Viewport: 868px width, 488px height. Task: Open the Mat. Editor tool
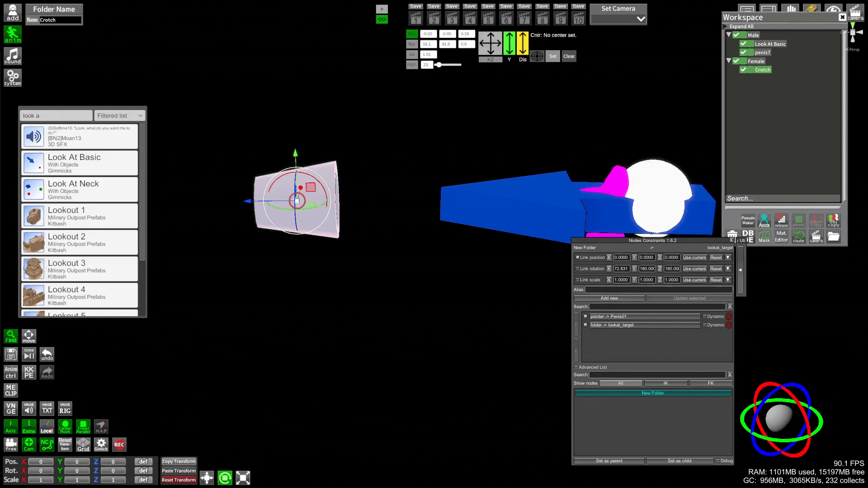[781, 236]
